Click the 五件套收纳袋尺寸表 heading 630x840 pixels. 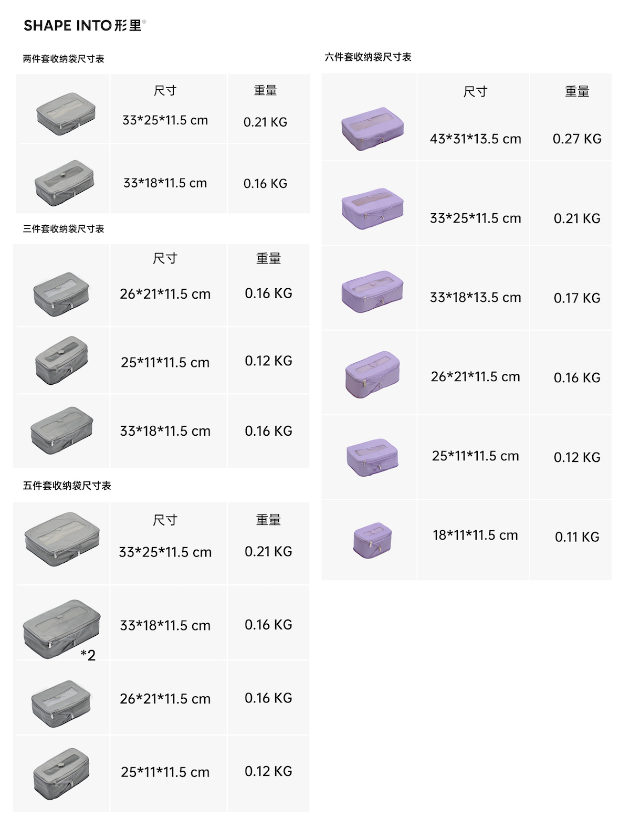click(x=67, y=486)
